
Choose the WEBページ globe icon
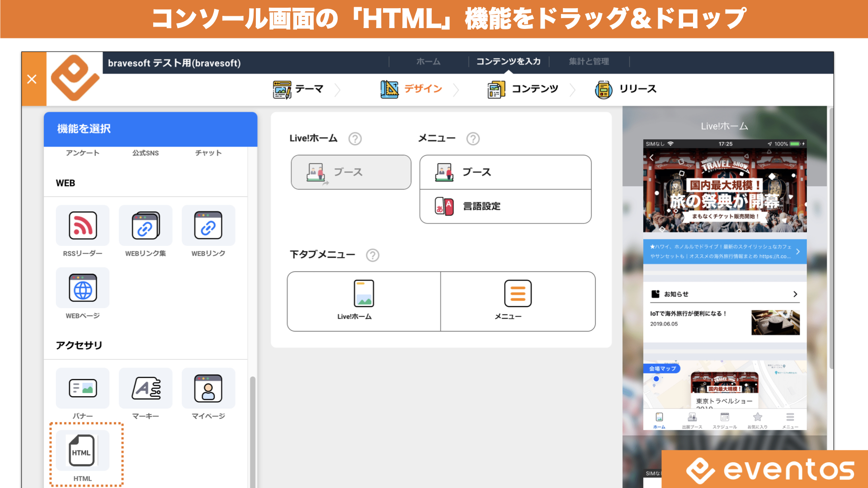[x=83, y=288]
